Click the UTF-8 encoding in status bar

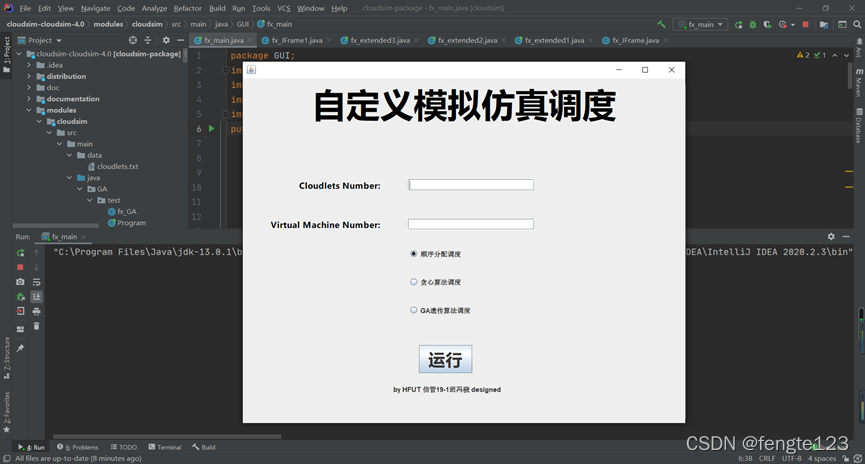point(791,458)
